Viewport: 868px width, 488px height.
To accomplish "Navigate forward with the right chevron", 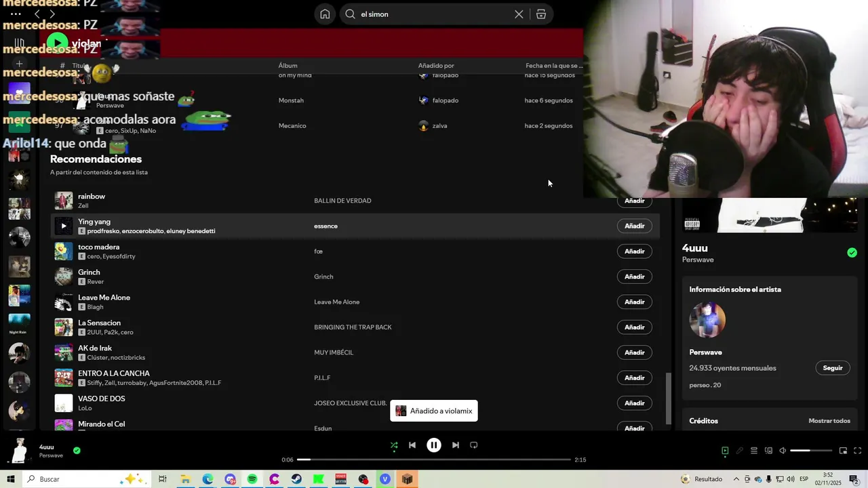I will 52,14.
